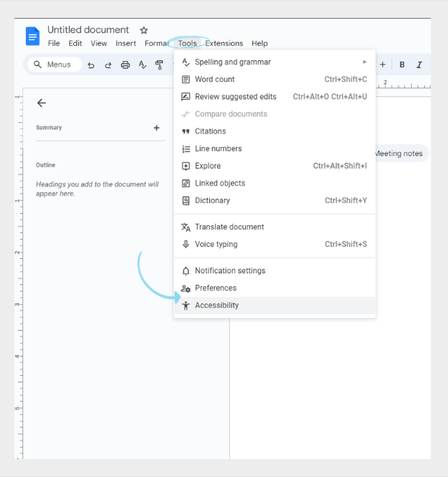Click the Redo arrow icon
This screenshot has height=477, width=448.
108,65
